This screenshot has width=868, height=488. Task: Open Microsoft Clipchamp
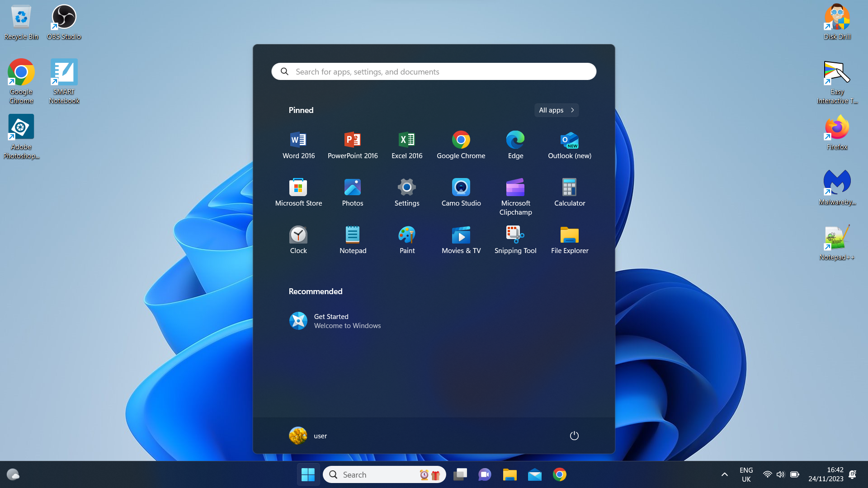click(515, 197)
